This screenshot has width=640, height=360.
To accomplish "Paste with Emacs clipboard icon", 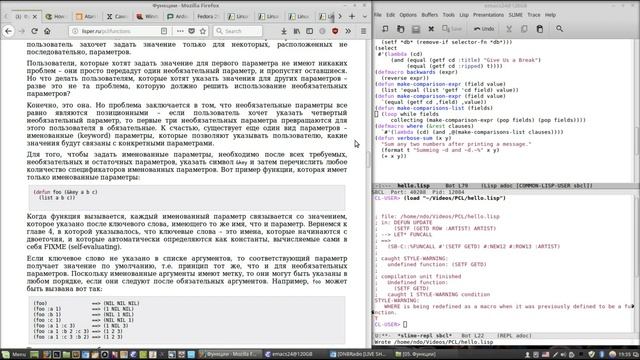I will click(540, 29).
